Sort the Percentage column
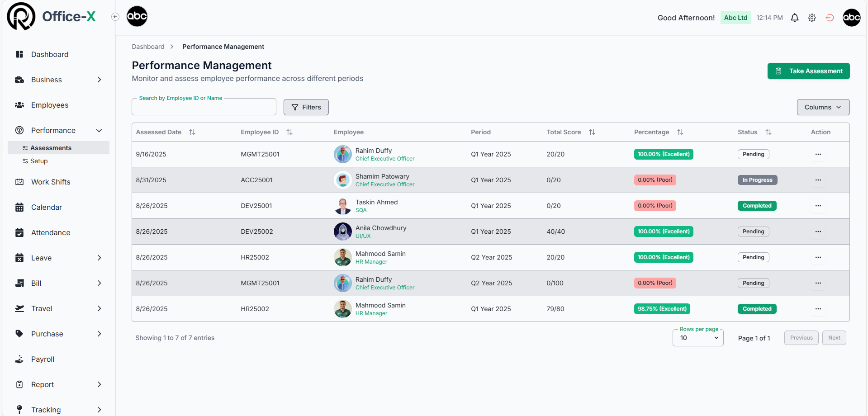Viewport: 868px width, 416px height. 680,132
